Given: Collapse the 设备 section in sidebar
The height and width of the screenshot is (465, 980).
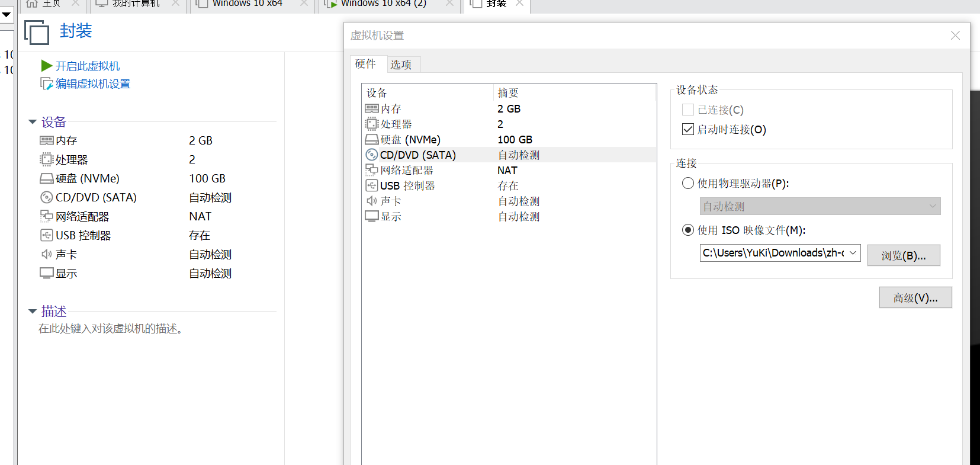Looking at the screenshot, I should (33, 122).
